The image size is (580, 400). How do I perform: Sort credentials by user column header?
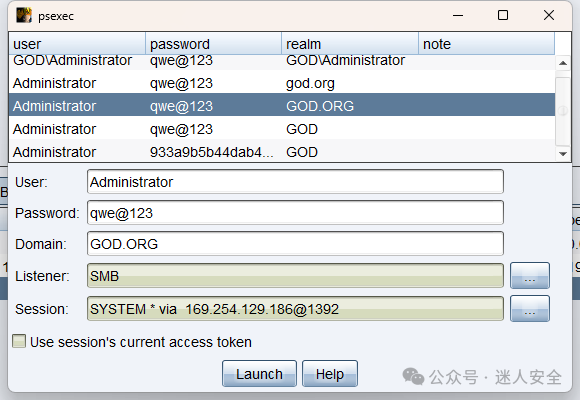pyautogui.click(x=77, y=44)
